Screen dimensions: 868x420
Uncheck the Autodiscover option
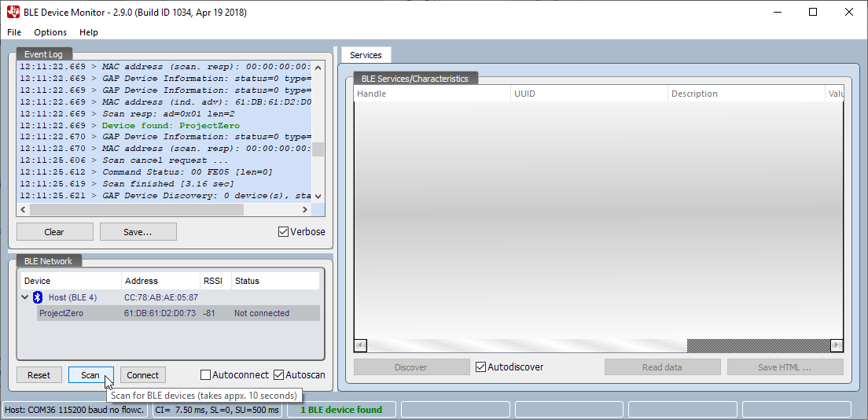click(481, 367)
